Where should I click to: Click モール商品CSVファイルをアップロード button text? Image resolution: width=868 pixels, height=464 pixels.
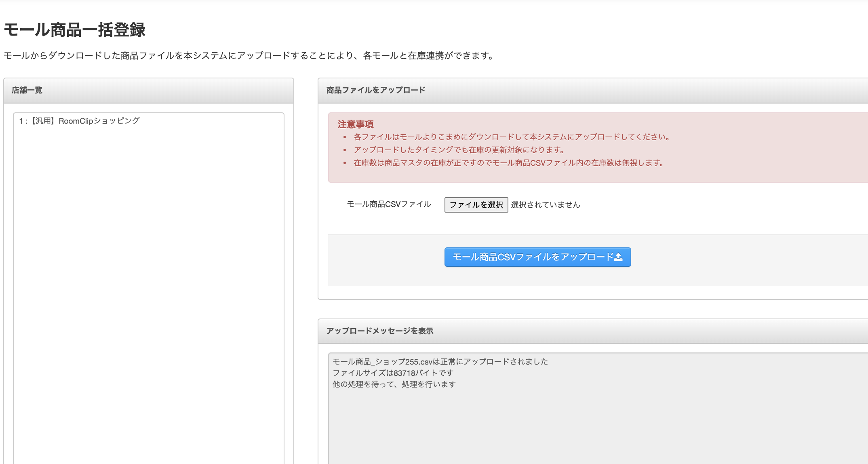[533, 257]
